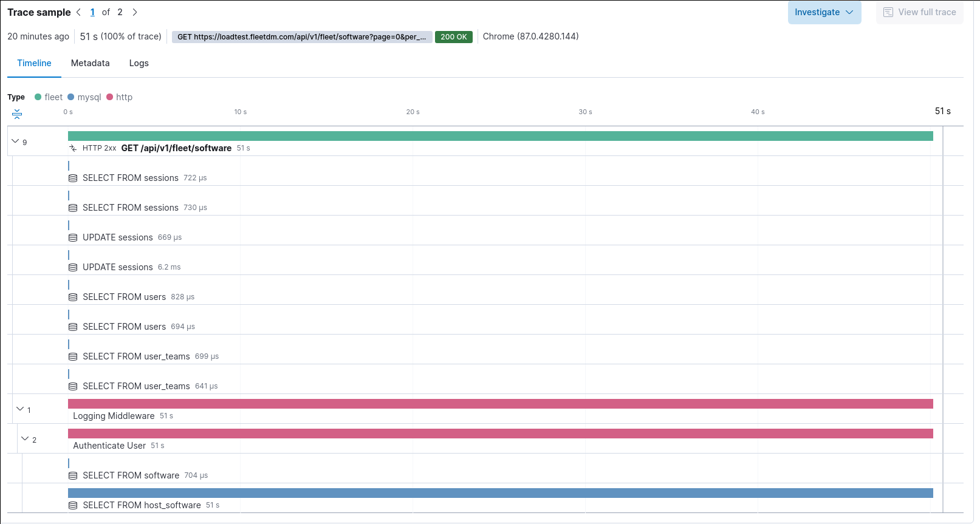
Task: Click database icon for UPDATE sessions 6.2 ms
Action: tap(73, 268)
